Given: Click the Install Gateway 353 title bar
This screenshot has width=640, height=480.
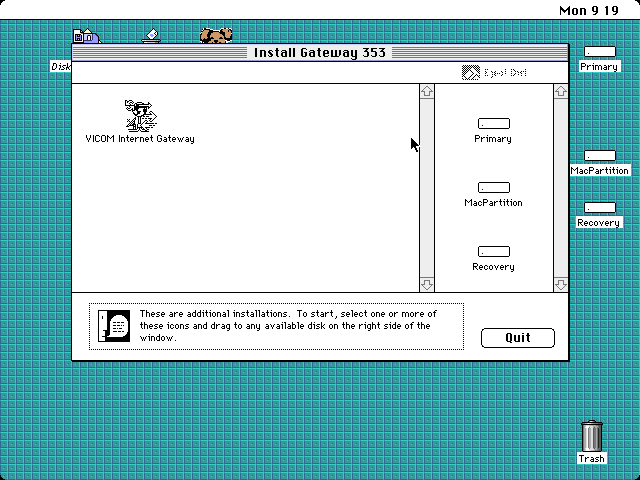Looking at the screenshot, I should coord(320,53).
